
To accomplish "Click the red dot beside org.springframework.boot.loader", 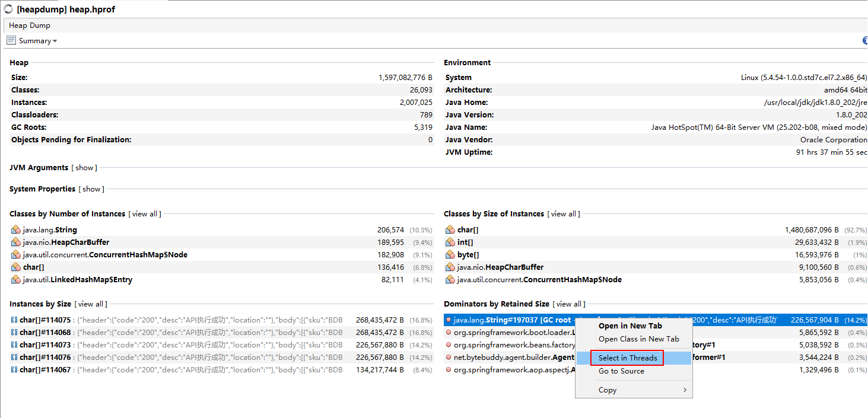I will (x=449, y=333).
